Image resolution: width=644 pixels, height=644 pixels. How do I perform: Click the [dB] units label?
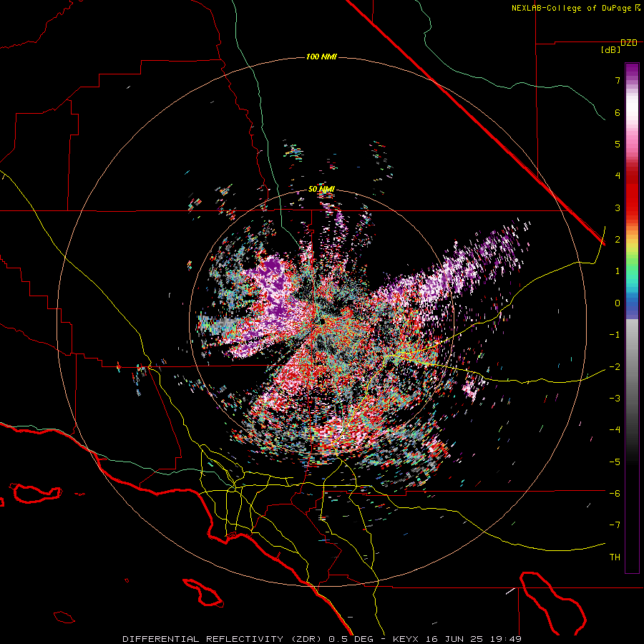point(611,50)
